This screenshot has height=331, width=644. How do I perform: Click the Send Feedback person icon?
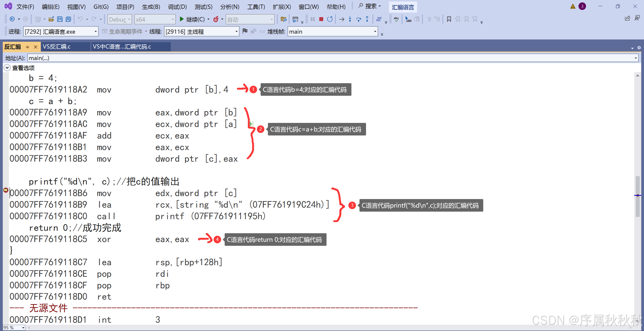637,18
